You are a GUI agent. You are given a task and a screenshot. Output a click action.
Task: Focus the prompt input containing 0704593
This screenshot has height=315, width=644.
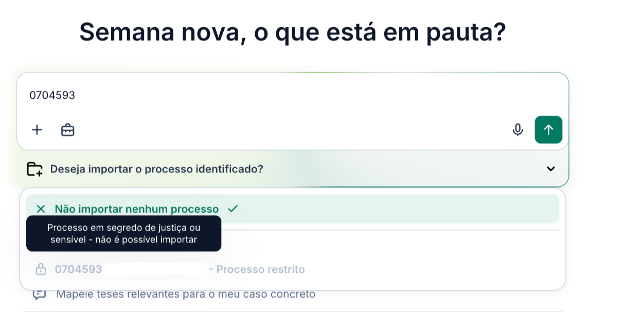click(293, 95)
